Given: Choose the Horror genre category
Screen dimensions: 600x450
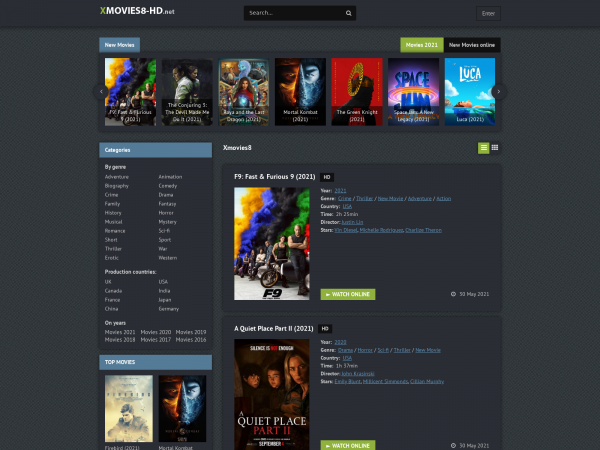Looking at the screenshot, I should (166, 213).
